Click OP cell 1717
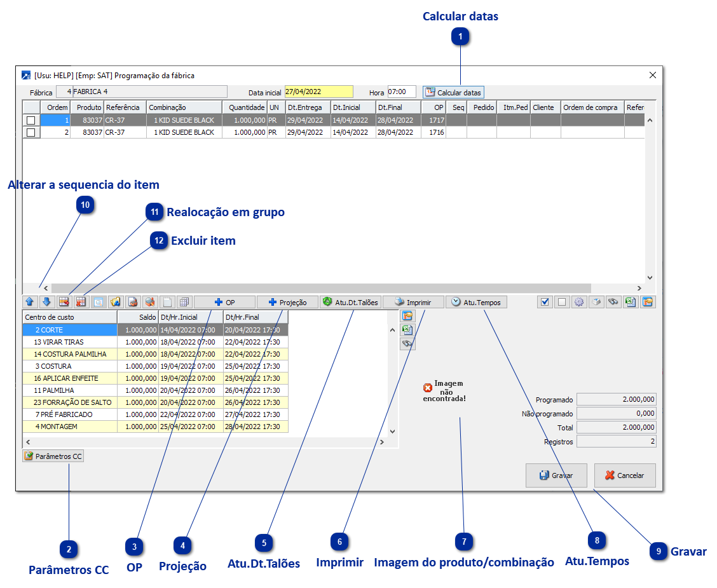This screenshot has height=588, width=717. click(433, 120)
